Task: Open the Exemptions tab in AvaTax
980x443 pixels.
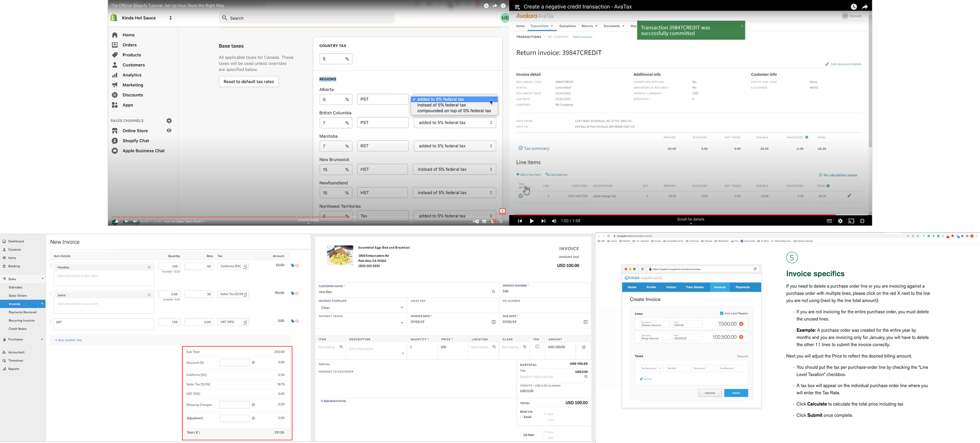Action: pos(568,26)
